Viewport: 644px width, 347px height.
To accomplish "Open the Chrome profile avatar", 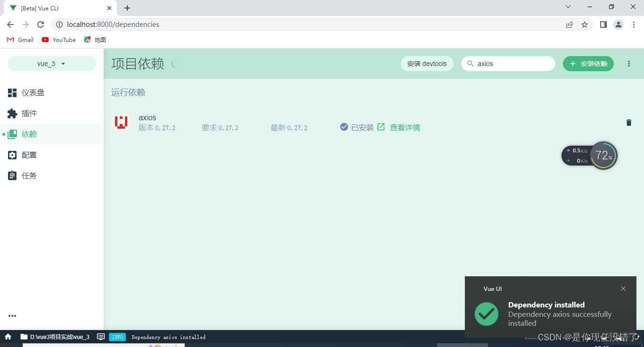I will (x=619, y=25).
